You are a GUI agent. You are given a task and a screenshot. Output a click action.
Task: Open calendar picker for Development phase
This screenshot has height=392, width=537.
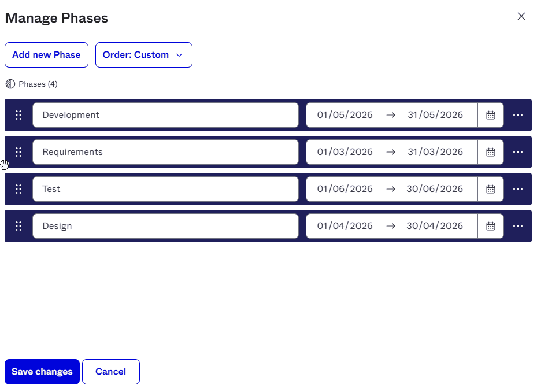pos(491,115)
